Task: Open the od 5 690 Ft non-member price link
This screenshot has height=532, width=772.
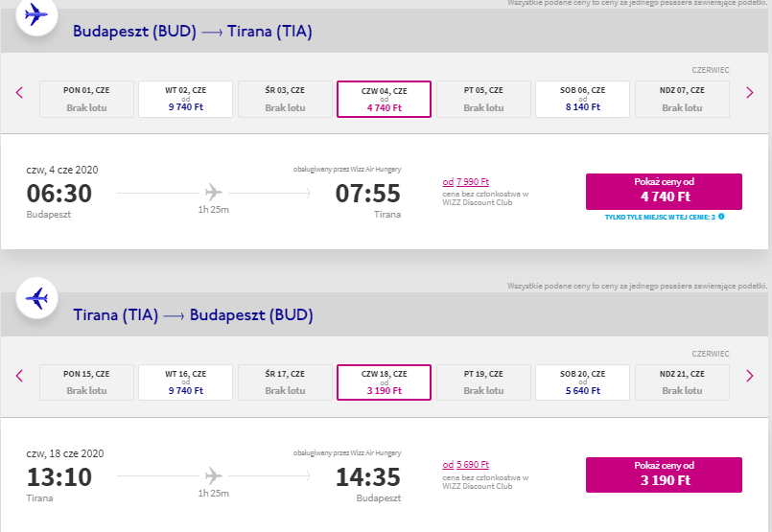Action: pyautogui.click(x=466, y=465)
